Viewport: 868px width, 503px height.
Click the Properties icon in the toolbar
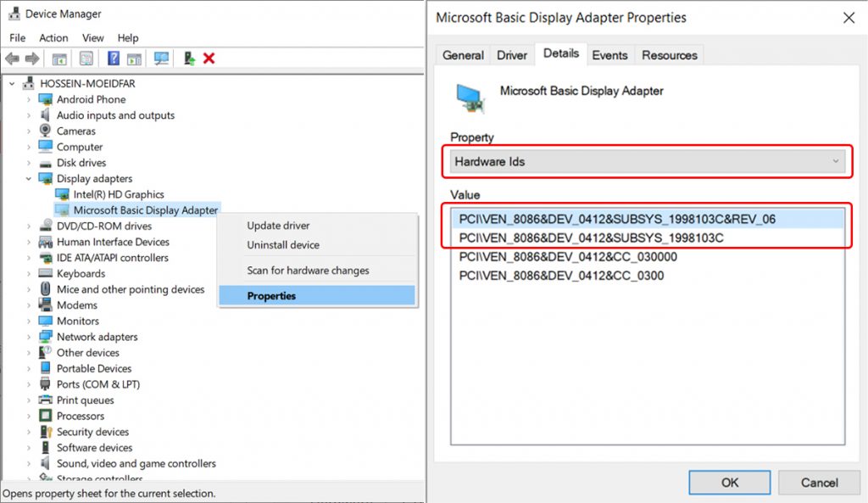(86, 59)
